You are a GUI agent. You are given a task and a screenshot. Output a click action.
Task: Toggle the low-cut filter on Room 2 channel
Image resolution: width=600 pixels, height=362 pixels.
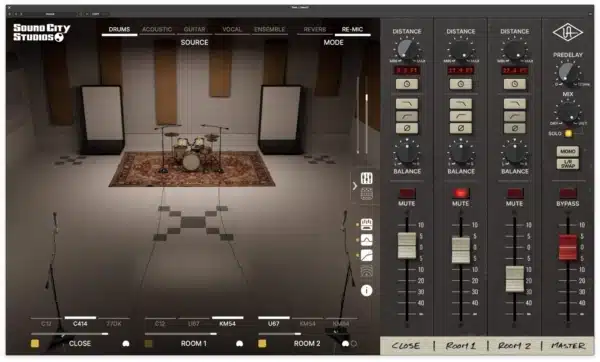point(515,116)
